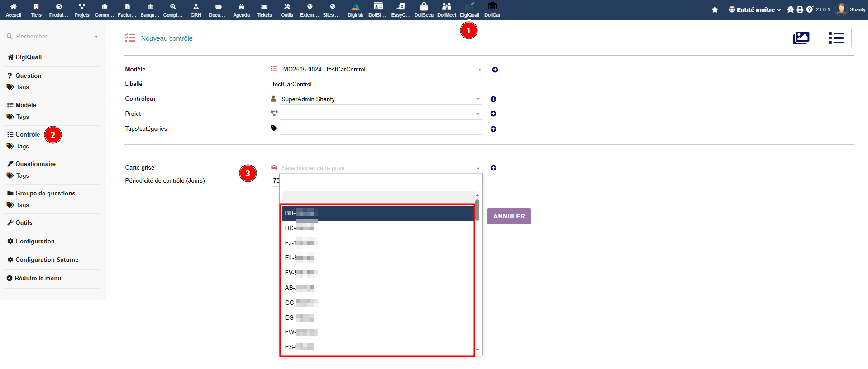The height and width of the screenshot is (369, 868).
Task: Open the online help question mark icon
Action: 810,9
